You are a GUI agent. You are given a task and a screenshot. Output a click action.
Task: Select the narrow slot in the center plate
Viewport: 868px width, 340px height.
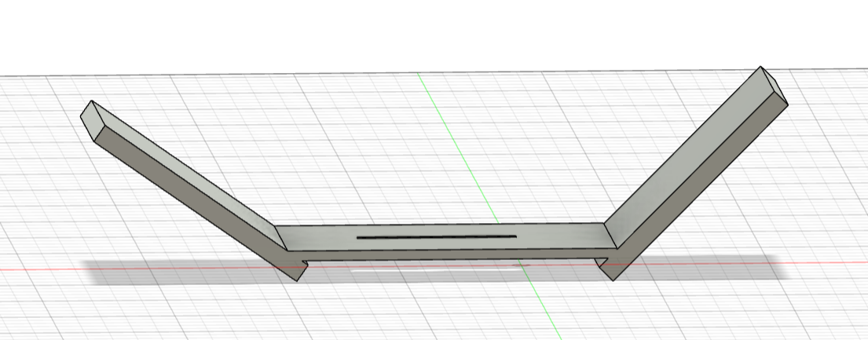pos(437,238)
